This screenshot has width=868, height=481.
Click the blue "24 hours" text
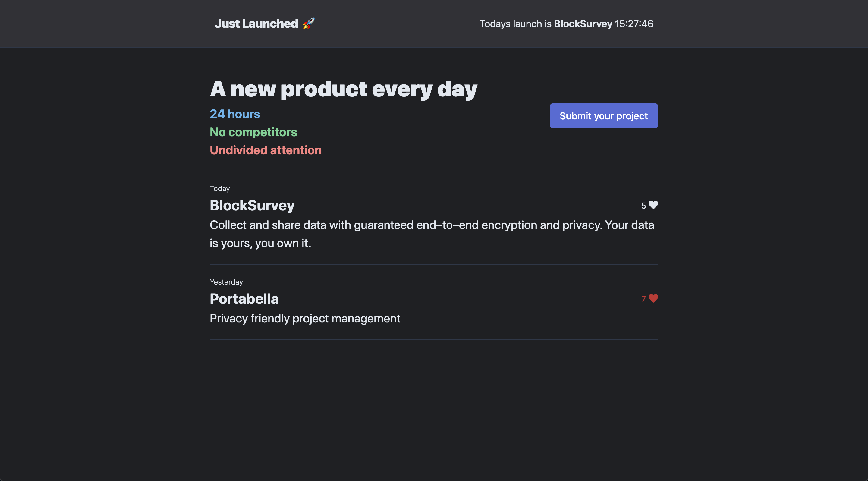[x=235, y=114]
